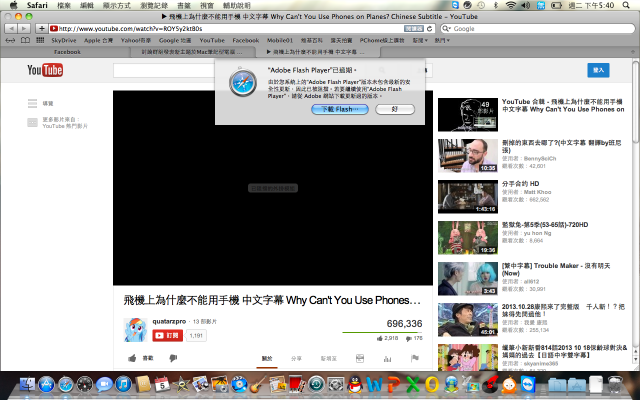Reload the page with the refresh icon

pyautogui.click(x=429, y=29)
